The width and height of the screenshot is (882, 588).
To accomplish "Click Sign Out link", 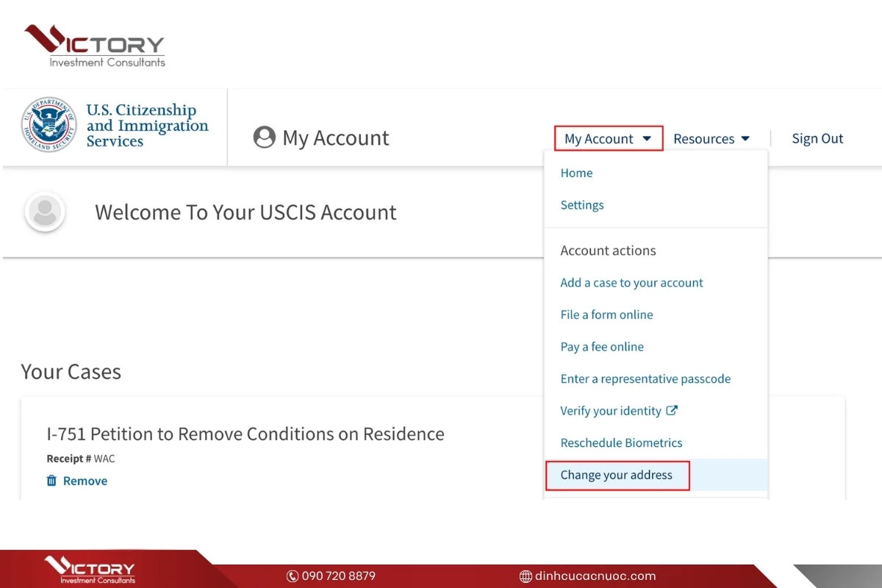I will [817, 138].
